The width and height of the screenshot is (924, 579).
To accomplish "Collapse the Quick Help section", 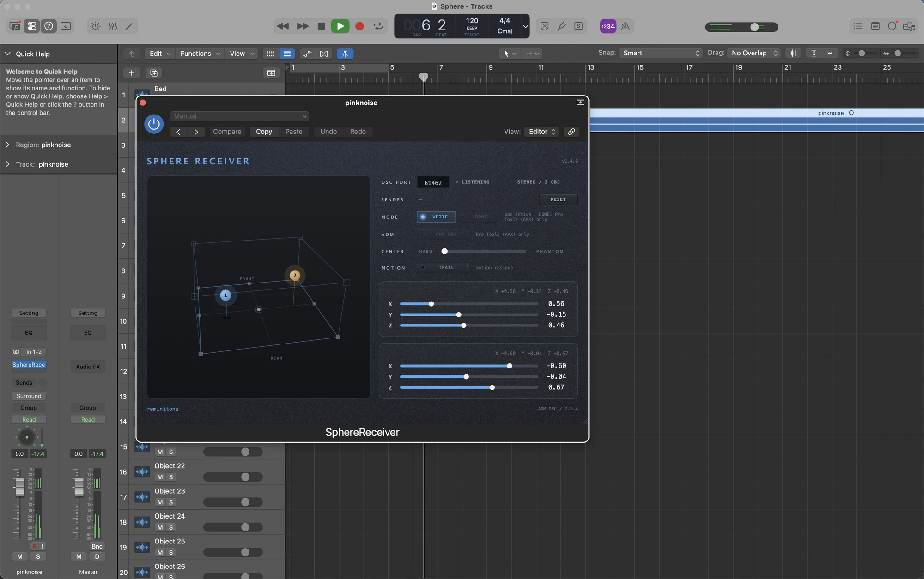I will (x=8, y=54).
